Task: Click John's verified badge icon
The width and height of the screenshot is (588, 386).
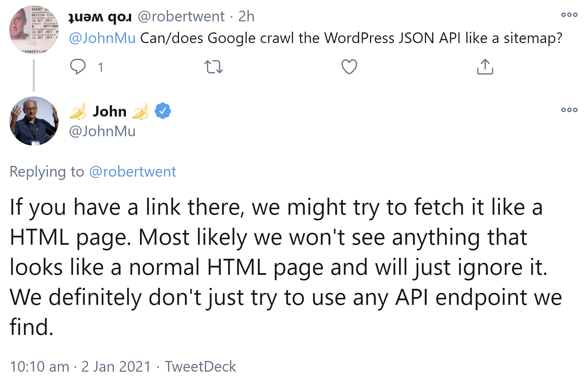Action: coord(163,111)
